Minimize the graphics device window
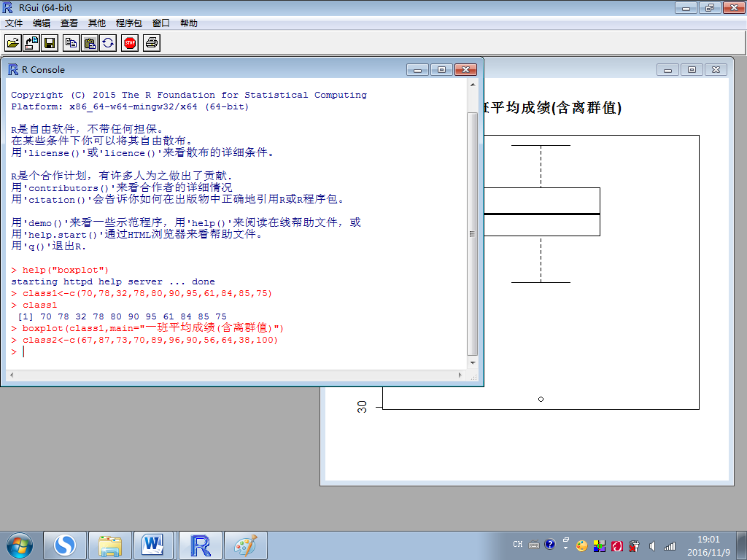747x560 pixels. coord(667,70)
